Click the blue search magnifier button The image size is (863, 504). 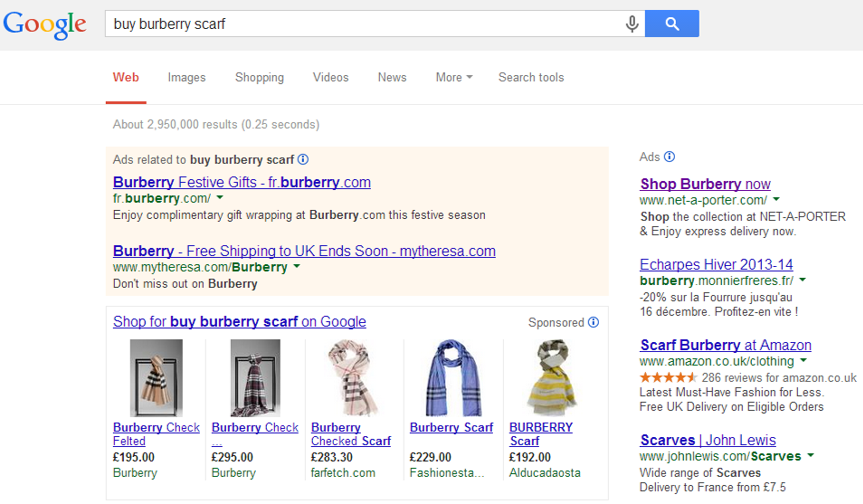(x=671, y=24)
